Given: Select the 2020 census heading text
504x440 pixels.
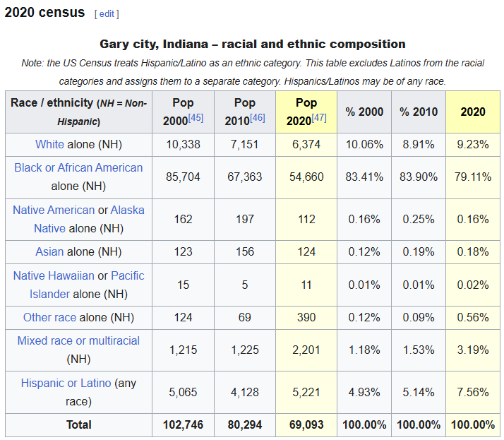Looking at the screenshot, I should [x=44, y=12].
